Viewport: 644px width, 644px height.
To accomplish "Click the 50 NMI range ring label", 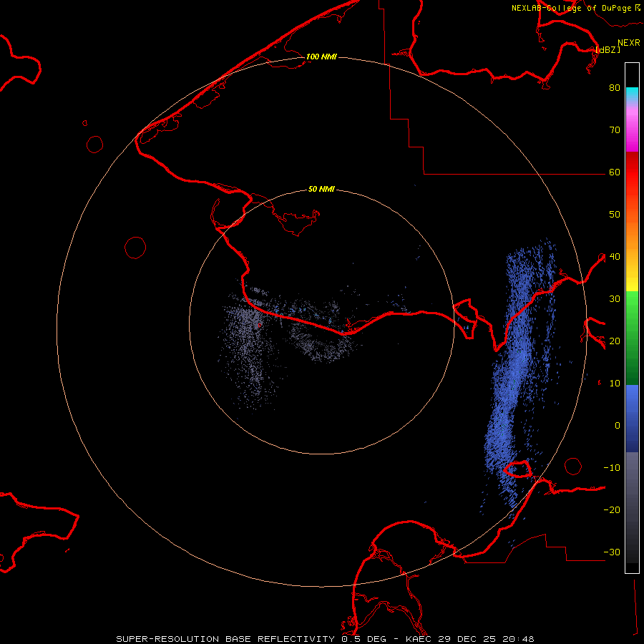I will point(321,190).
